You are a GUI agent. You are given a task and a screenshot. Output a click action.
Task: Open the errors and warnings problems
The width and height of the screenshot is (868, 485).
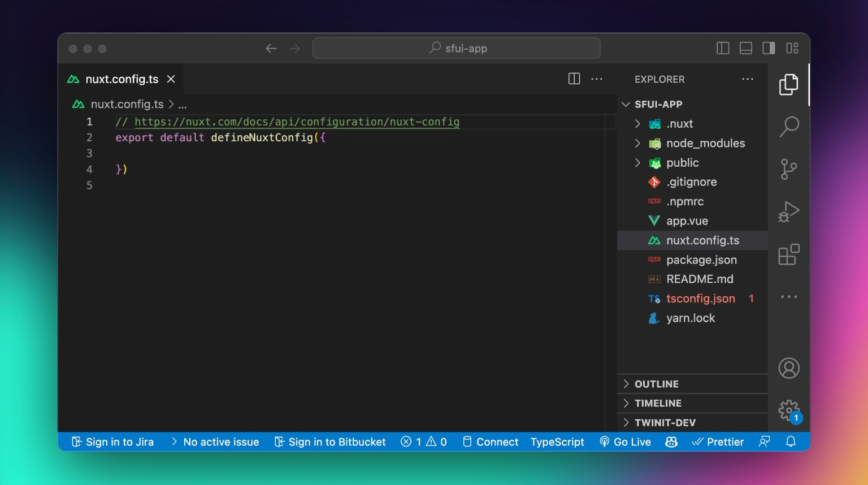pyautogui.click(x=424, y=442)
